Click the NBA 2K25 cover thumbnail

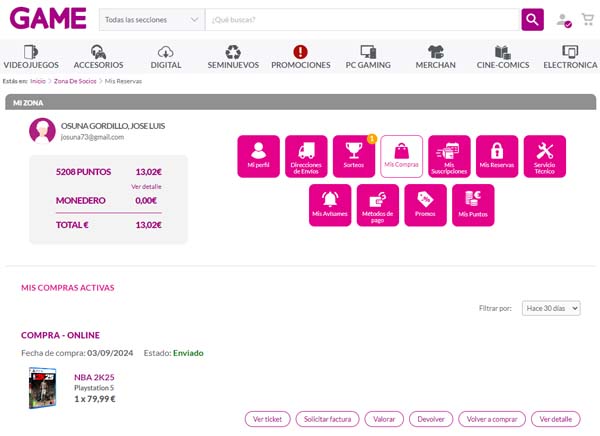click(x=42, y=388)
